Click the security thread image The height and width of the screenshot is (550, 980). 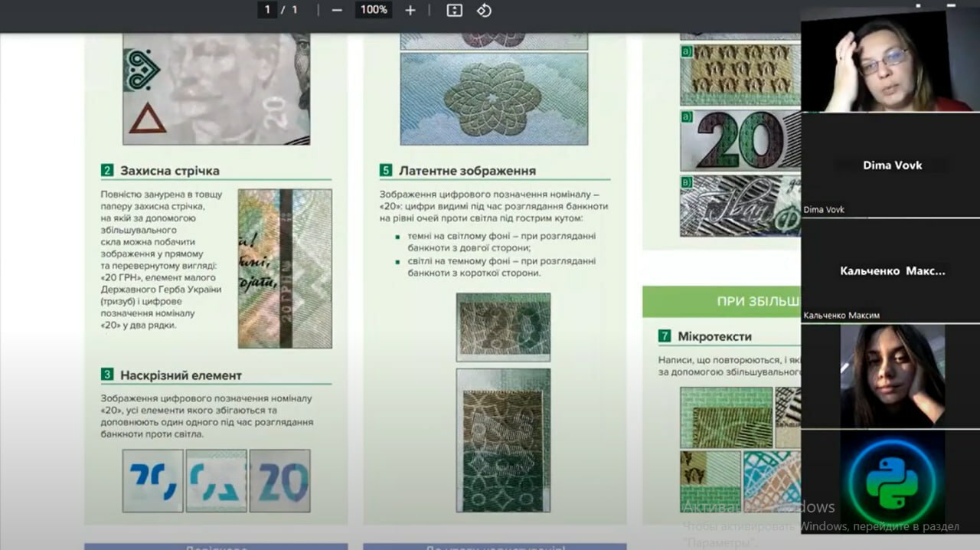(285, 268)
